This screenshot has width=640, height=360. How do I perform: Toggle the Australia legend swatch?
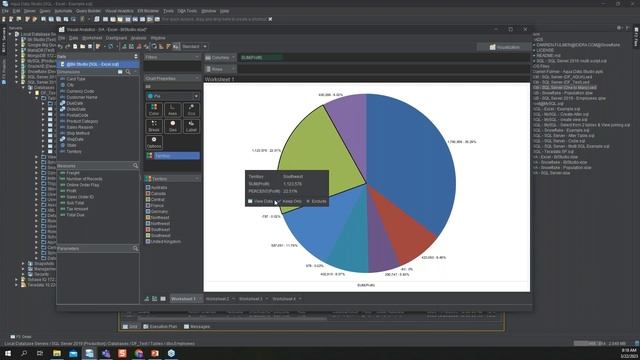tap(148, 187)
